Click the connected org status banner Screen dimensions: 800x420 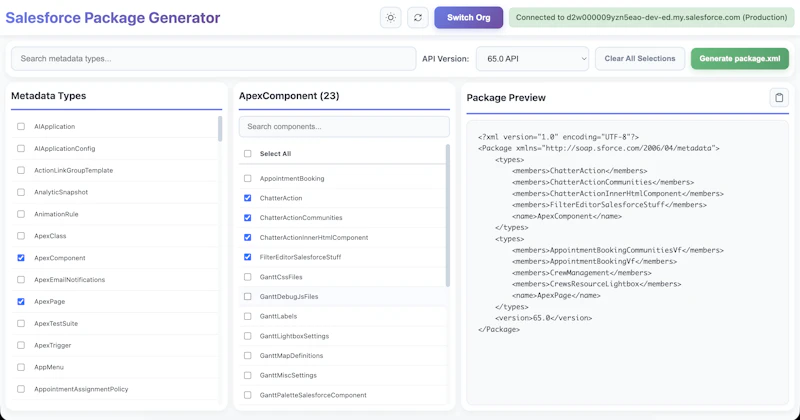click(652, 17)
